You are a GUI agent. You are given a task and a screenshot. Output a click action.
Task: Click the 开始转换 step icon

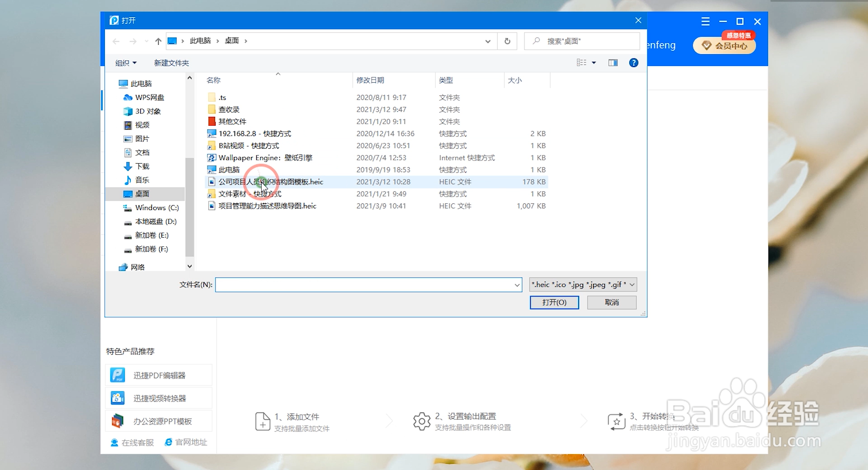tap(617, 421)
